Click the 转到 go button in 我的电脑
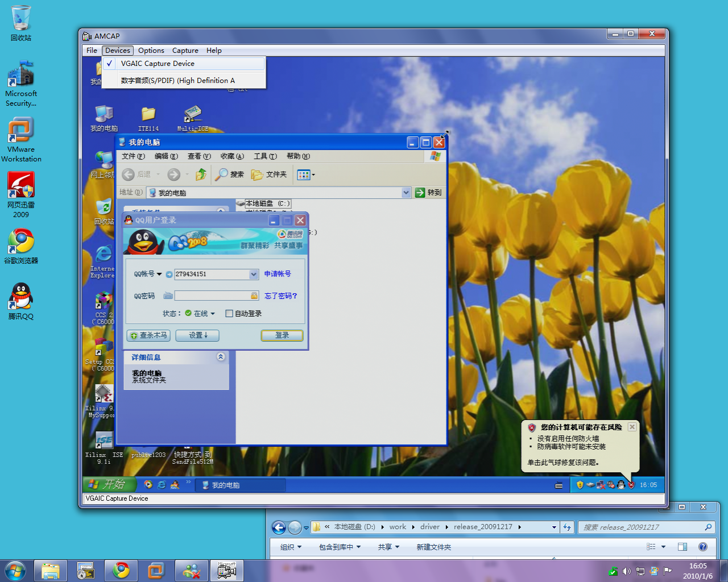728x582 pixels. click(x=428, y=193)
